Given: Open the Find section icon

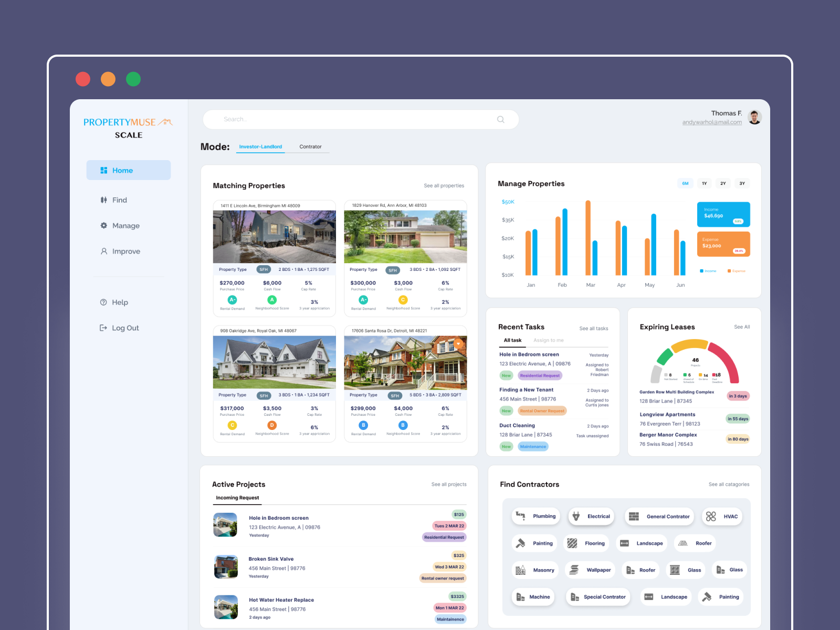Looking at the screenshot, I should tap(104, 200).
